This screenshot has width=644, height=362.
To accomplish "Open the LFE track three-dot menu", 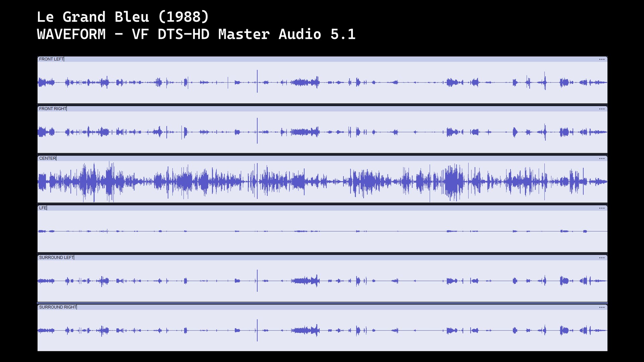I will (x=602, y=208).
